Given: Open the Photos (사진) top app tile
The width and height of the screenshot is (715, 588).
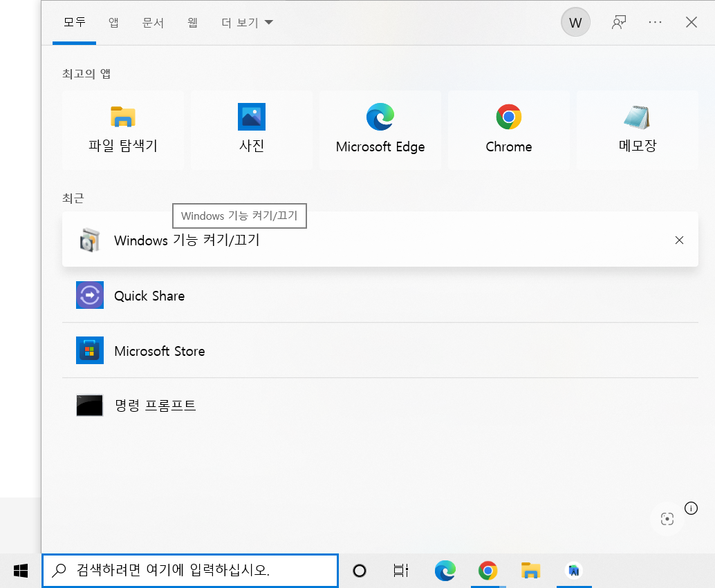Looking at the screenshot, I should point(252,130).
